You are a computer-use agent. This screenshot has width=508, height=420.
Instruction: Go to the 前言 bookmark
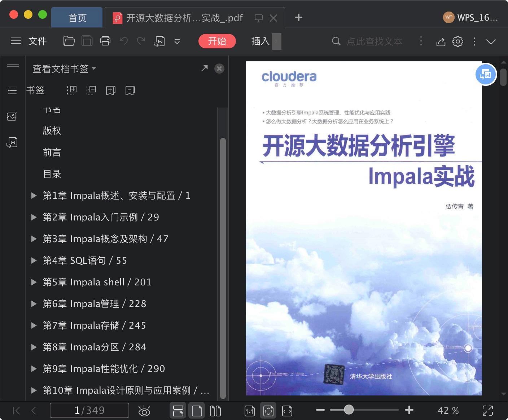click(52, 152)
